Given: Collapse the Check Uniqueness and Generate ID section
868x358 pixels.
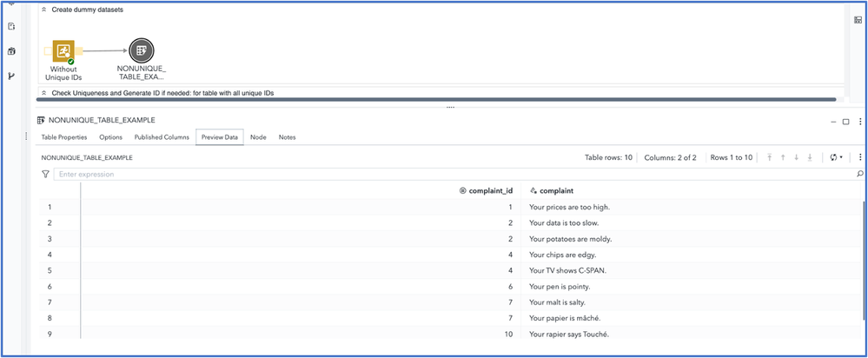Looking at the screenshot, I should [44, 92].
